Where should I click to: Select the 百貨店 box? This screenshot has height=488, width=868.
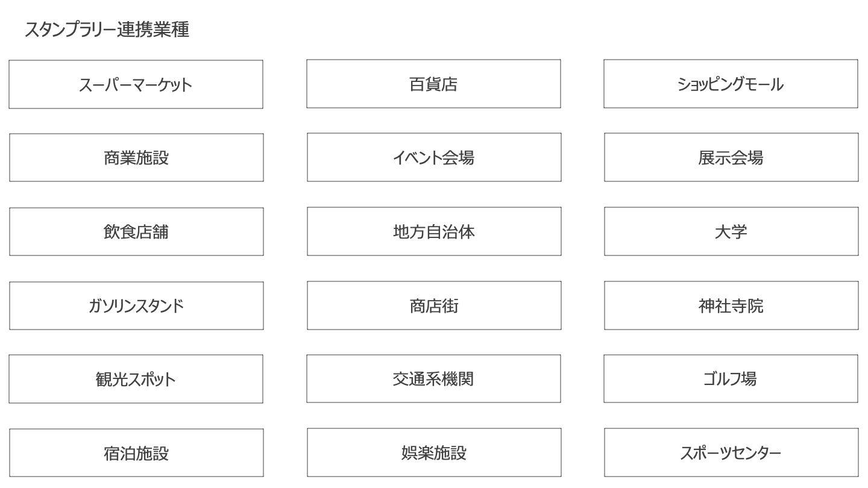[x=433, y=84]
